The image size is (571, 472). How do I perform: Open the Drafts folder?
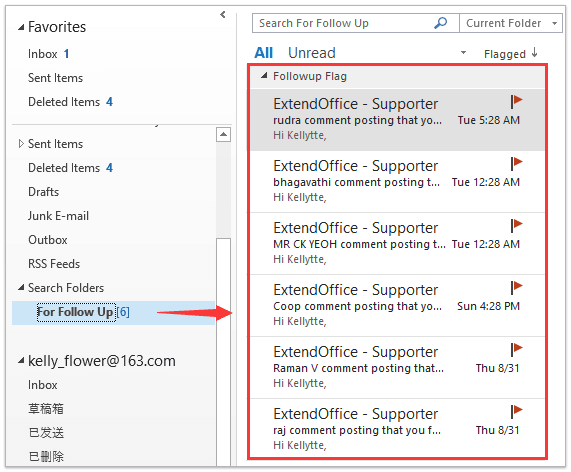[x=43, y=192]
